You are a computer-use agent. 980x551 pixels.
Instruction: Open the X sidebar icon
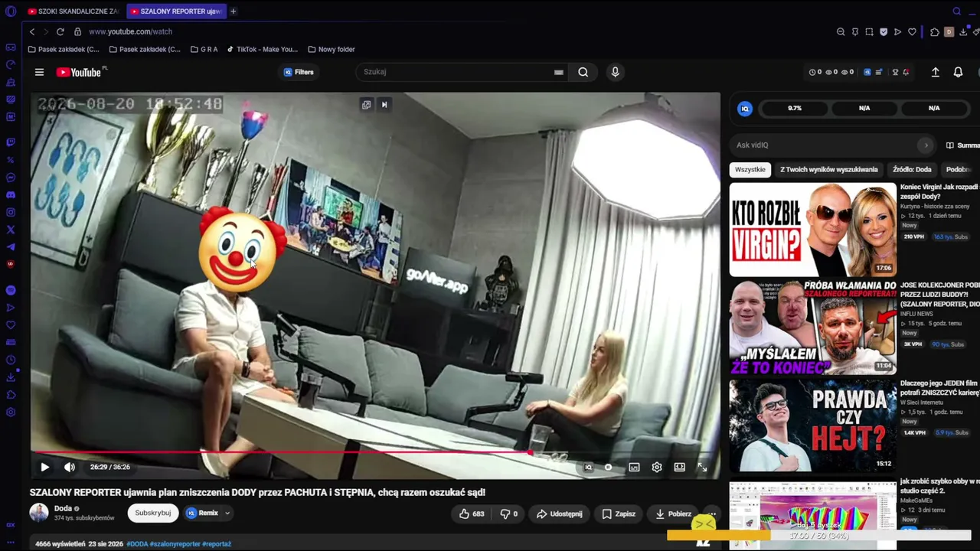[x=11, y=230]
